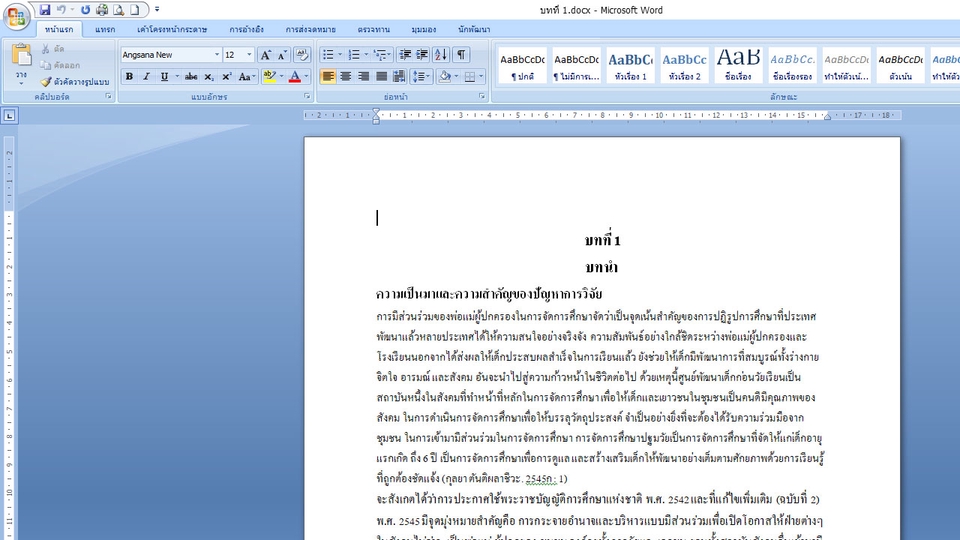Click the คัดลอก (Copy) button
Image resolution: width=960 pixels, height=540 pixels.
tap(60, 65)
